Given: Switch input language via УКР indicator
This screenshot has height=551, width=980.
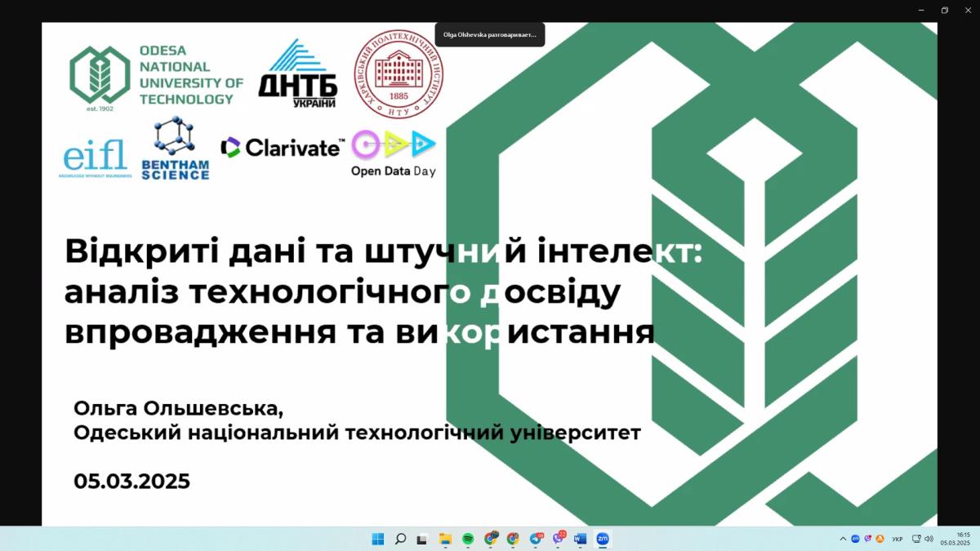Looking at the screenshot, I should (898, 539).
